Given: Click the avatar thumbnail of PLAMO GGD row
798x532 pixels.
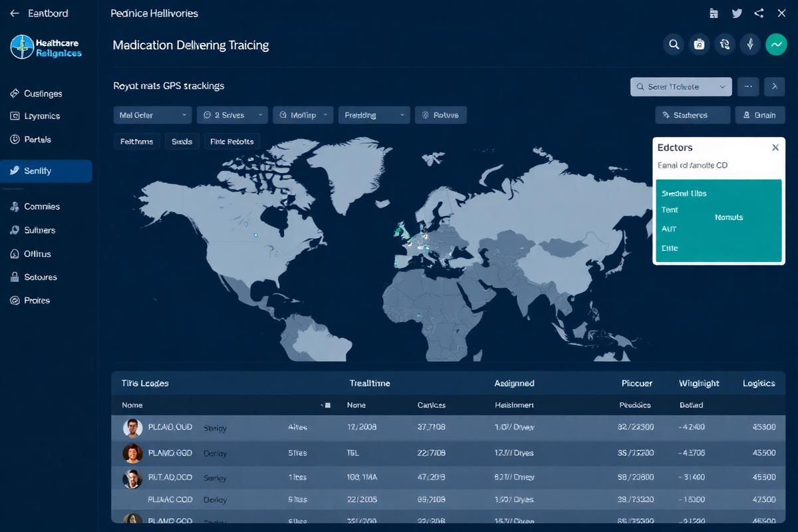Looking at the screenshot, I should point(132,453).
